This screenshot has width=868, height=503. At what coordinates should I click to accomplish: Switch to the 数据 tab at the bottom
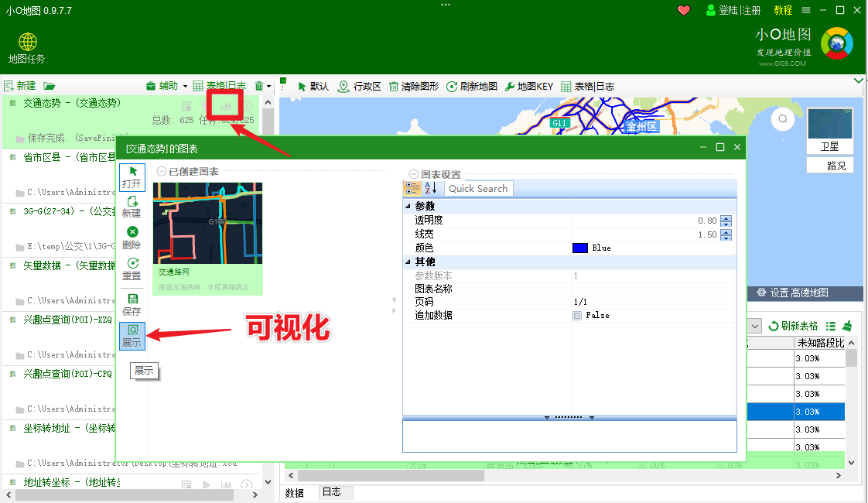tap(295, 492)
